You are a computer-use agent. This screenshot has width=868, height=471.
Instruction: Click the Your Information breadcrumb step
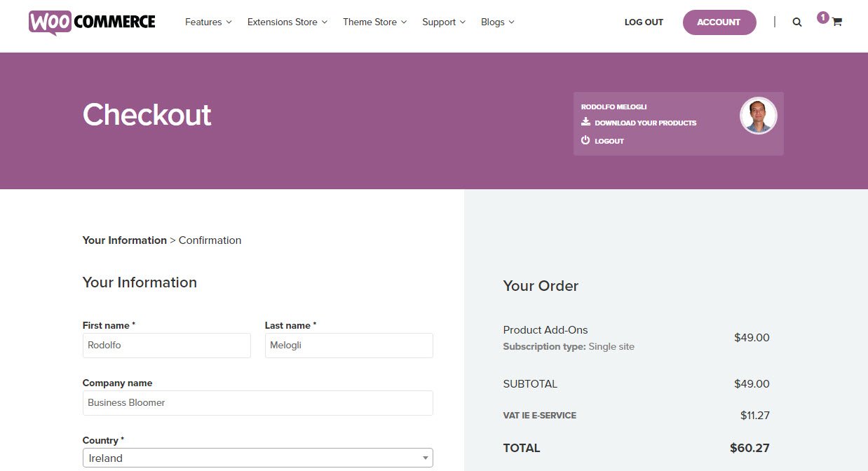point(125,240)
